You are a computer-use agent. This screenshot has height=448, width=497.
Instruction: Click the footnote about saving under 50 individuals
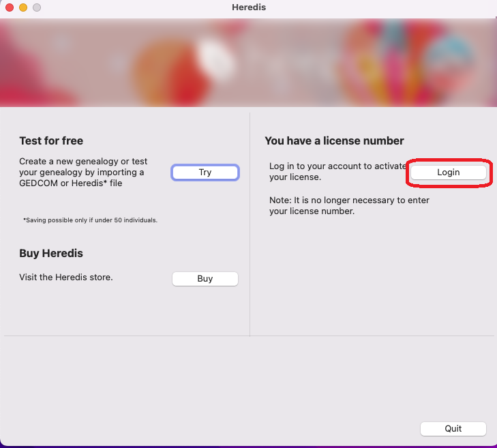coord(90,220)
